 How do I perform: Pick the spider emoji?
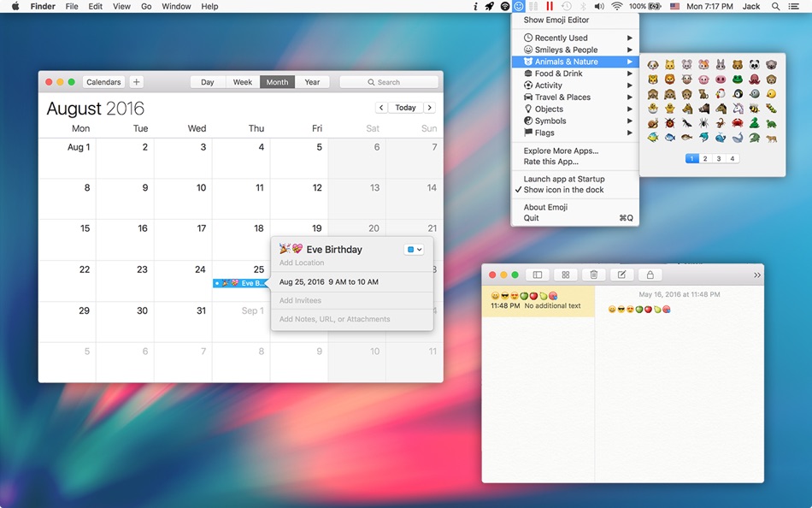click(x=703, y=123)
